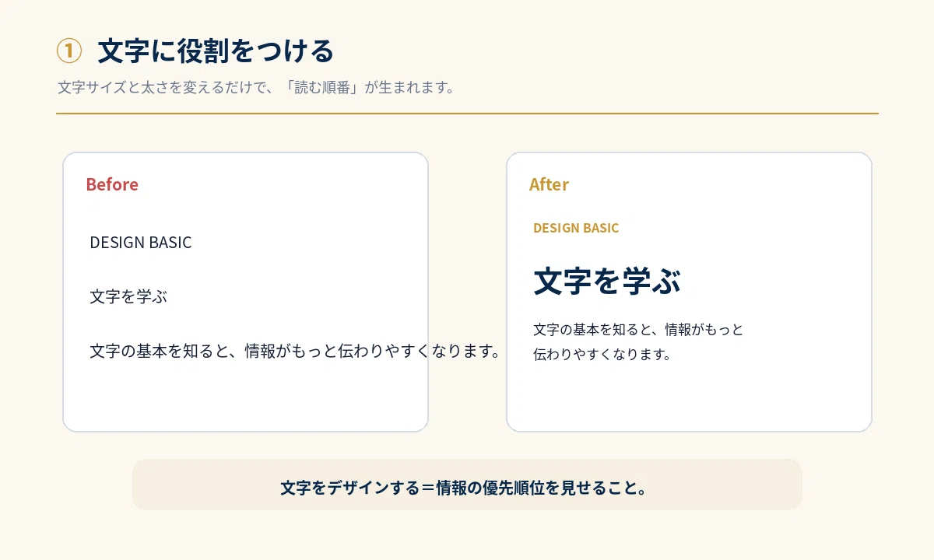This screenshot has height=560, width=934.
Task: Select the red Before label
Action: [112, 184]
